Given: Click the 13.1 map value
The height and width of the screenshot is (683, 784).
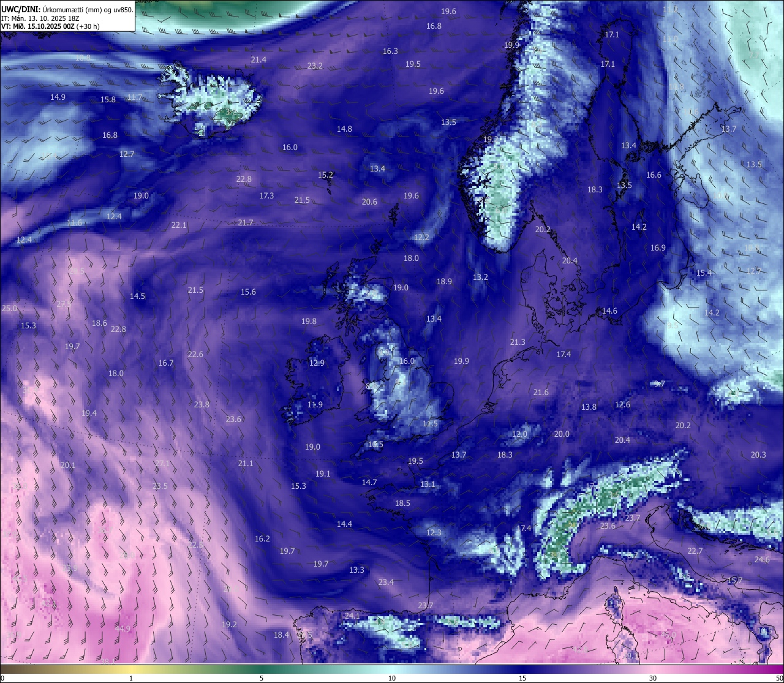Looking at the screenshot, I should point(428,484).
